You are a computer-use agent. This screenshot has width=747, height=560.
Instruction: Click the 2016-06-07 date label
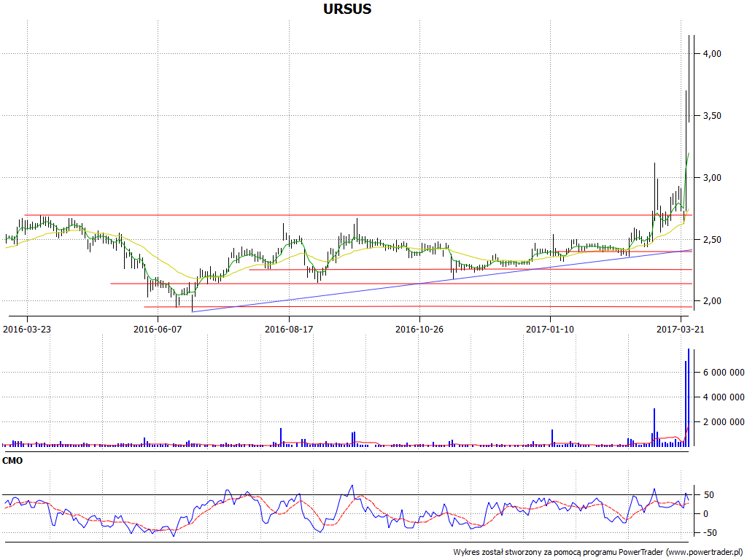(158, 329)
